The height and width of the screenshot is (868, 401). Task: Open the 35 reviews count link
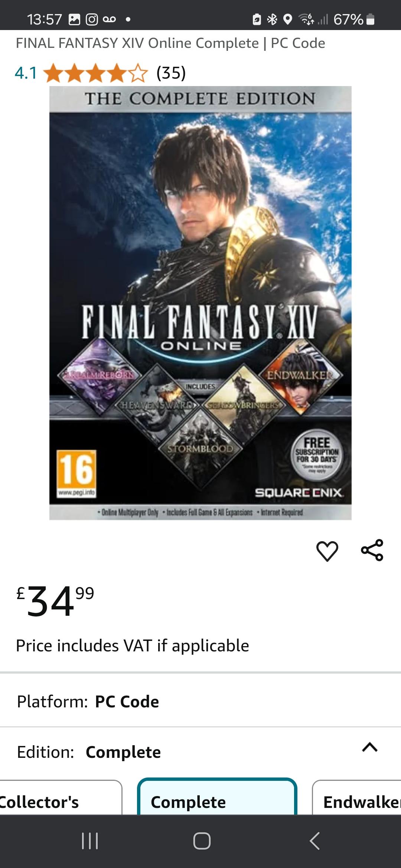171,73
